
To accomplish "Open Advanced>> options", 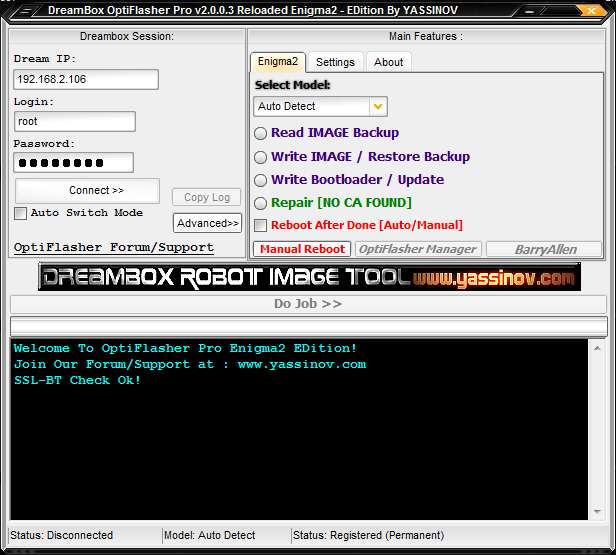I will point(207,223).
